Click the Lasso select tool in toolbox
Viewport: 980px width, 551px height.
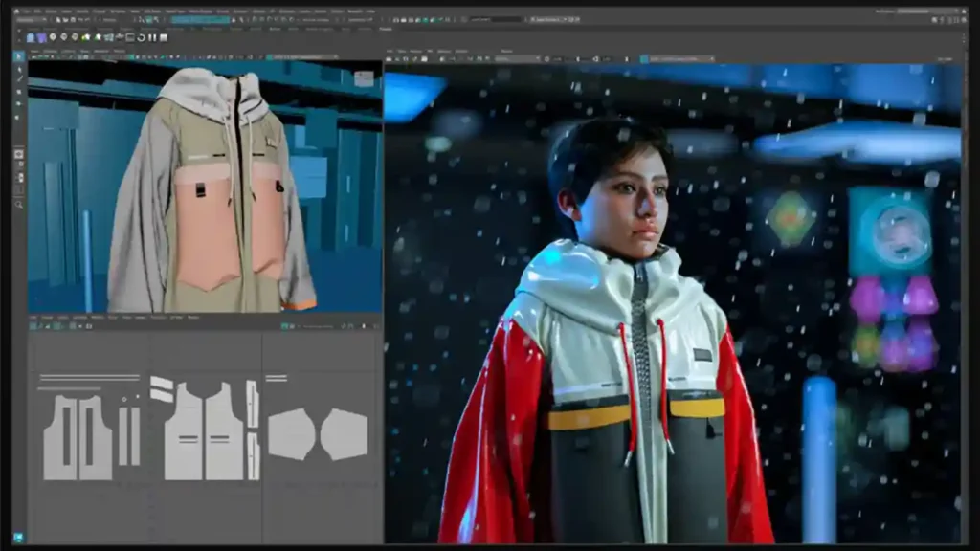[x=19, y=69]
